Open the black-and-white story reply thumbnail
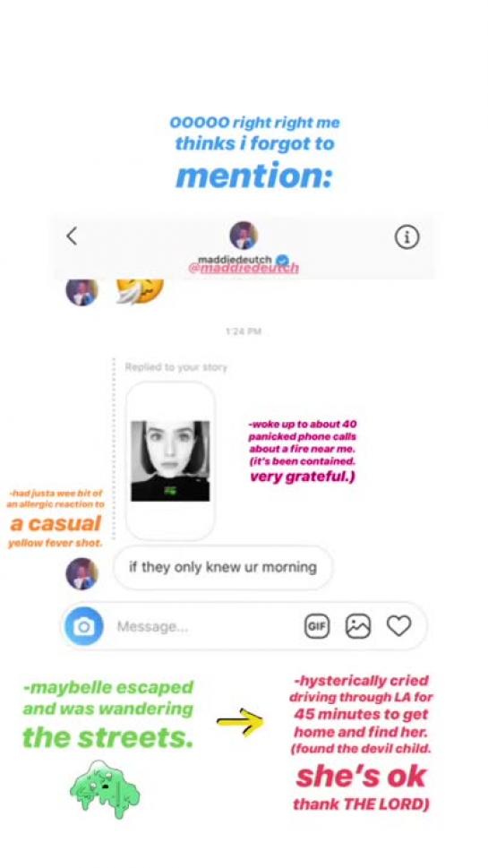 (170, 460)
